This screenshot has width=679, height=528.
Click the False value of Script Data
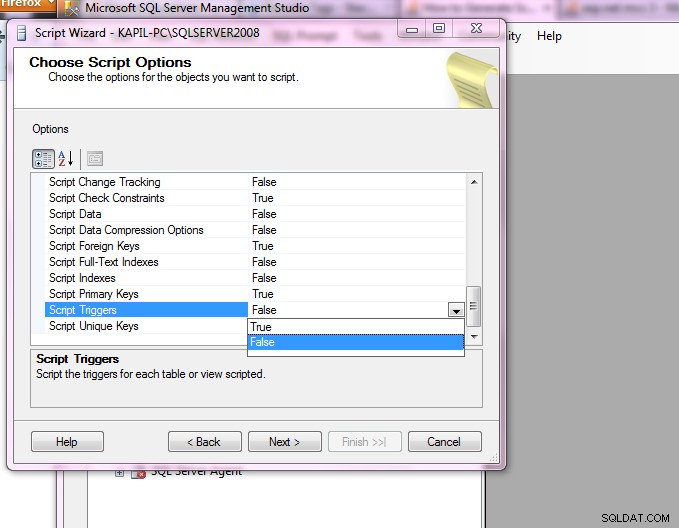(264, 214)
